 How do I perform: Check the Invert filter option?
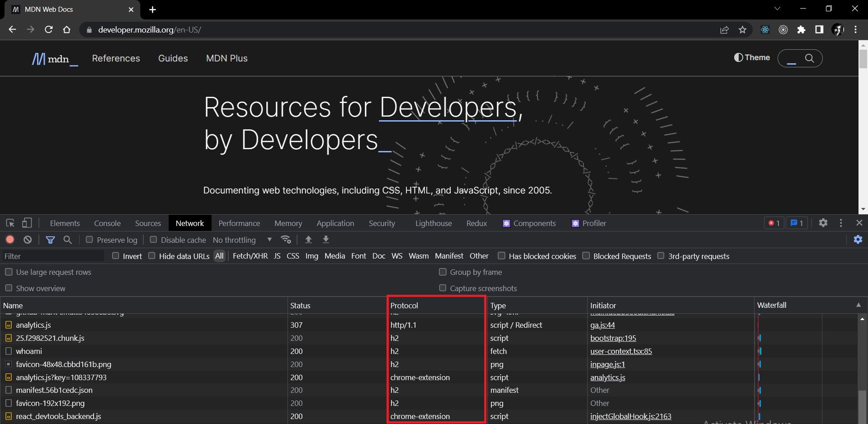pyautogui.click(x=115, y=256)
